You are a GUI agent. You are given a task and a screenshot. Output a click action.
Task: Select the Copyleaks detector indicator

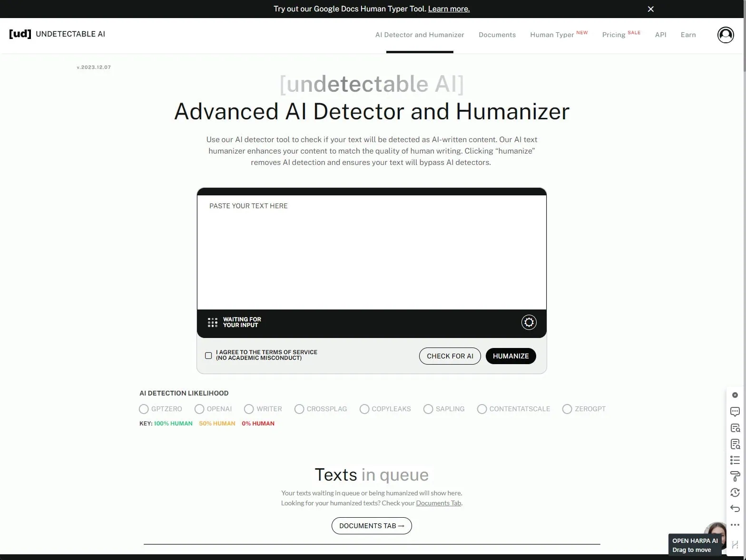(x=364, y=409)
